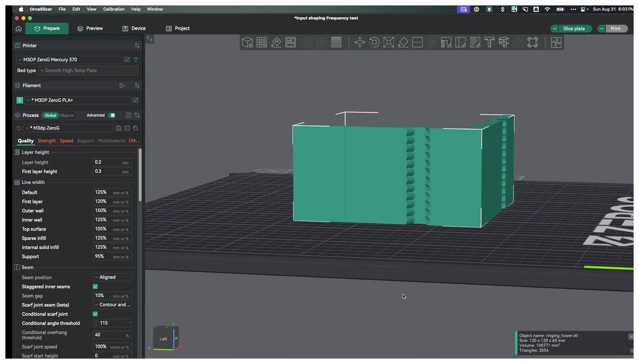Click the settings panel scrollbar
This screenshot has width=639, height=364.
click(x=140, y=174)
